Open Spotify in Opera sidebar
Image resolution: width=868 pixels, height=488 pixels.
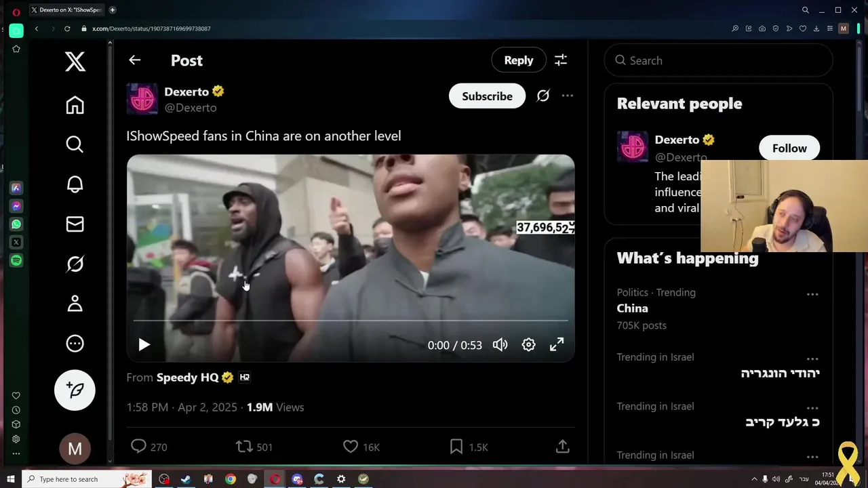tap(16, 260)
